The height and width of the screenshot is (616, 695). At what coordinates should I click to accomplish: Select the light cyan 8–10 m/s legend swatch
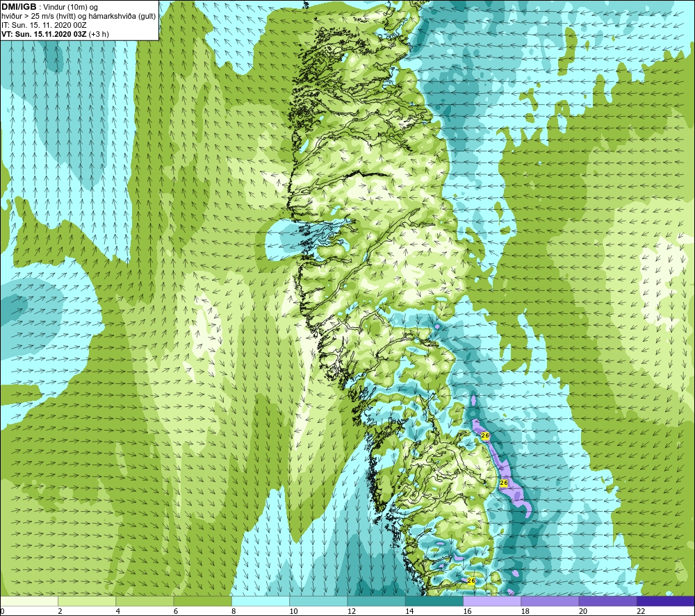click(x=261, y=601)
